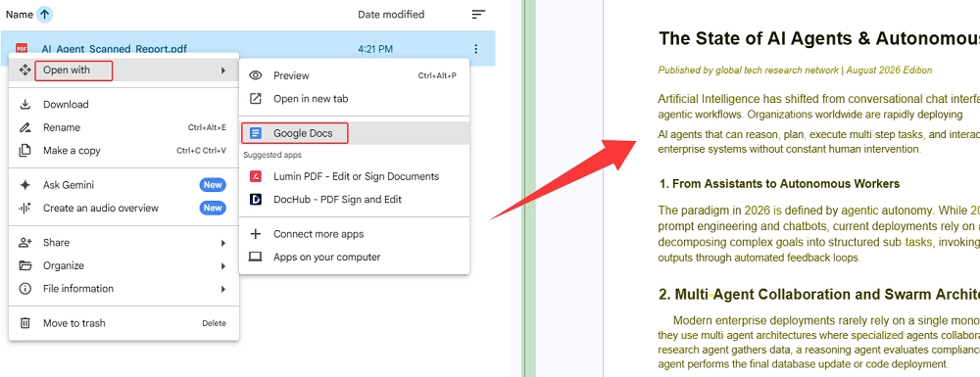
Task: Click the Open in new tab icon
Action: coord(256,99)
